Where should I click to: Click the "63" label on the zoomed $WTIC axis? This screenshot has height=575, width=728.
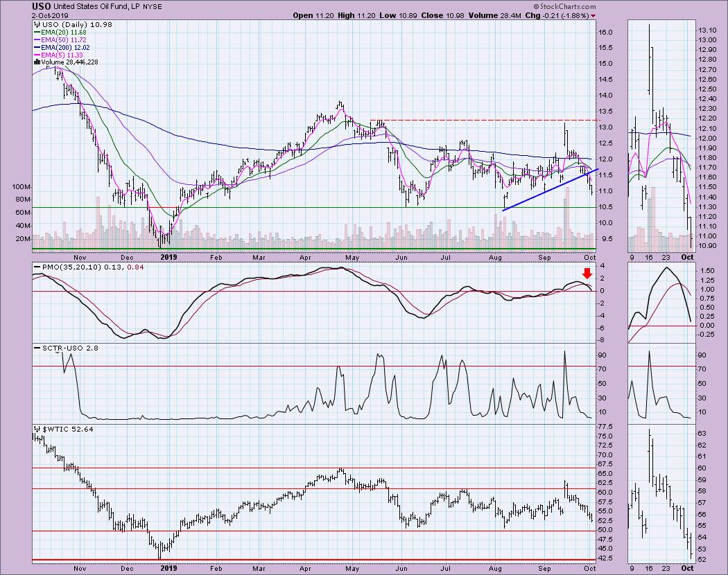[702, 434]
